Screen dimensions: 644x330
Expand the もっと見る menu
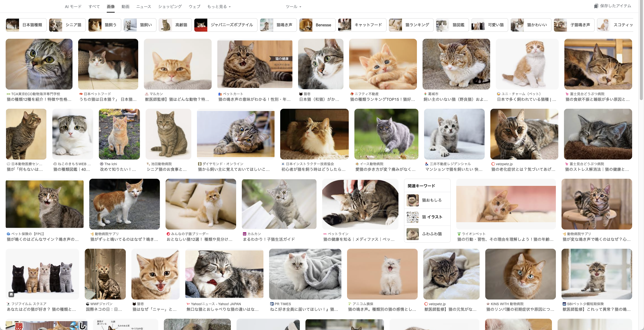click(x=219, y=7)
